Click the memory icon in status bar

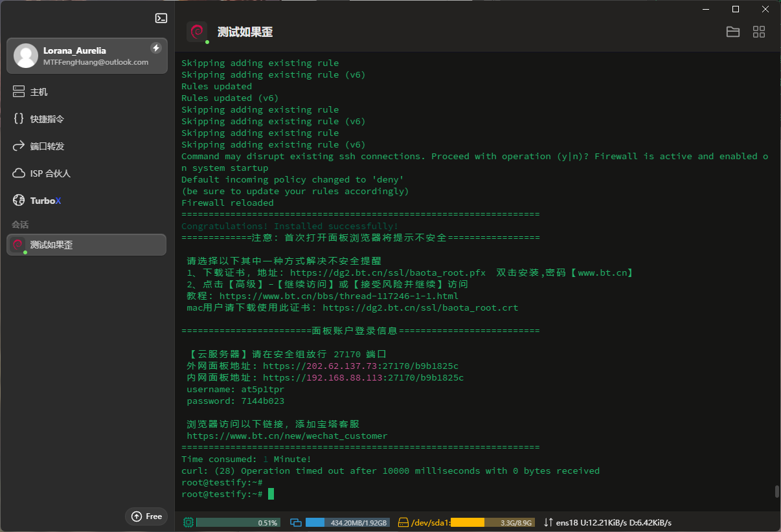pos(297,522)
